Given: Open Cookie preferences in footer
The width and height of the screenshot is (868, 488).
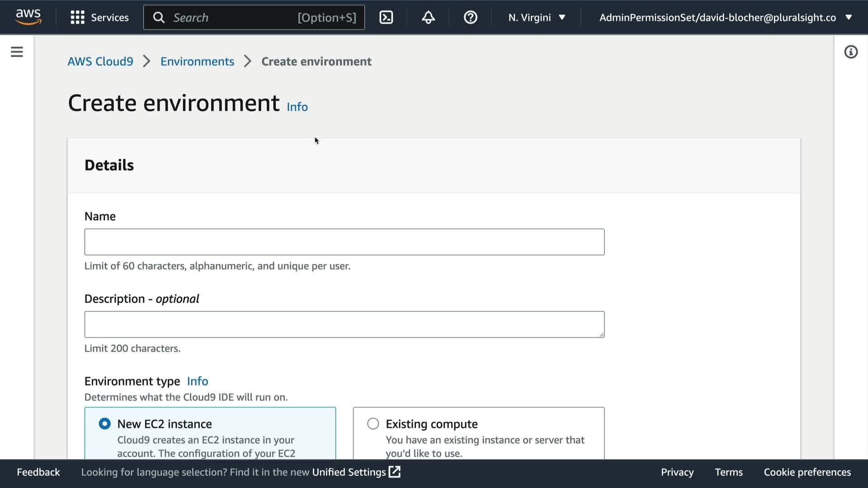Looking at the screenshot, I should click(807, 472).
